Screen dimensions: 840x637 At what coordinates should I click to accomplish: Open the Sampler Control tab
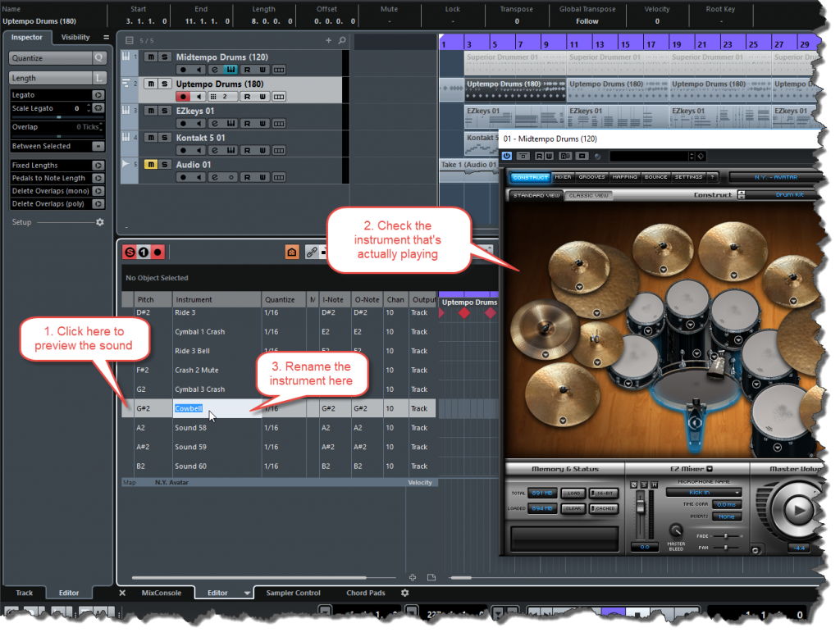point(293,593)
